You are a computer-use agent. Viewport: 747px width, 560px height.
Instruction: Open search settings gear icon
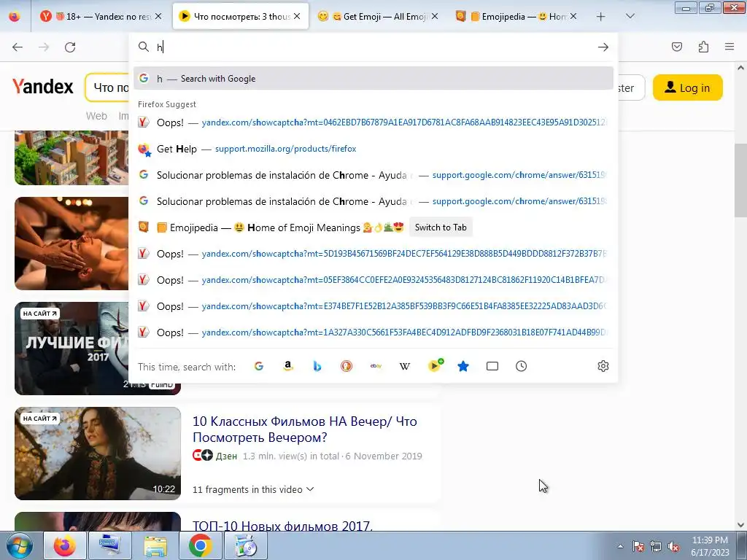[x=603, y=366]
